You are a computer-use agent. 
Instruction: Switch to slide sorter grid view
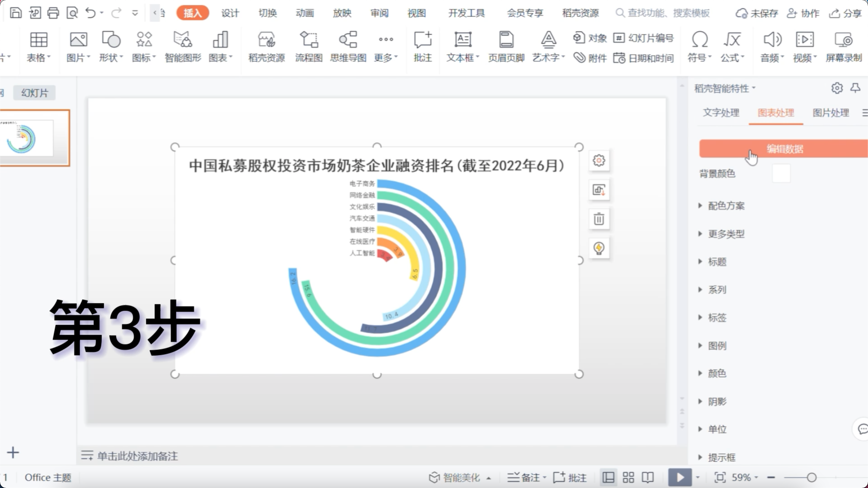(x=628, y=477)
